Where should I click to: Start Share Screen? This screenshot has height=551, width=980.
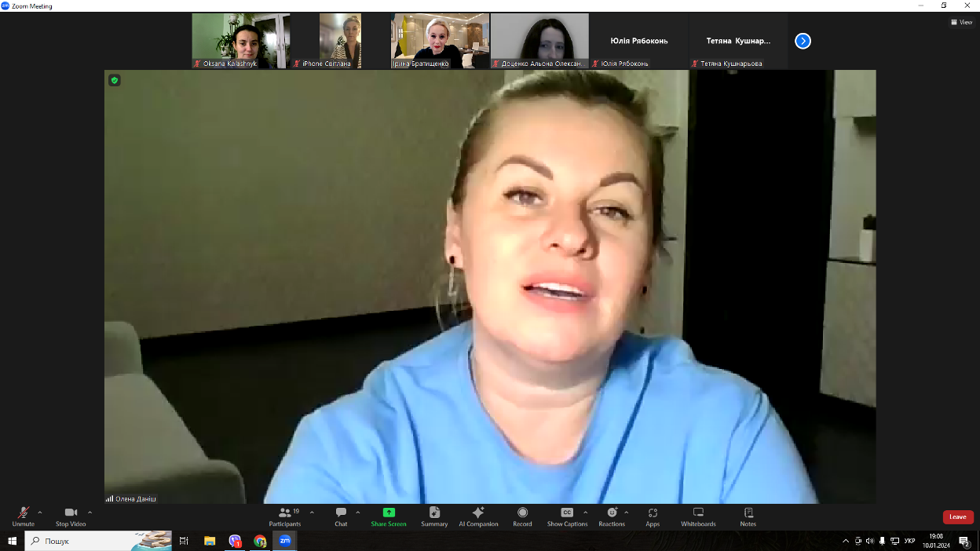(x=389, y=516)
